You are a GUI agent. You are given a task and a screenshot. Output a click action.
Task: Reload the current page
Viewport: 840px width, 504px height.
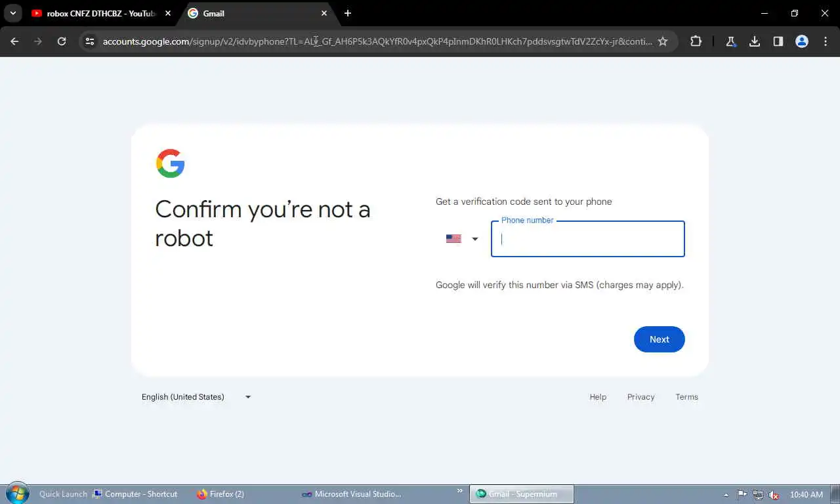tap(62, 41)
